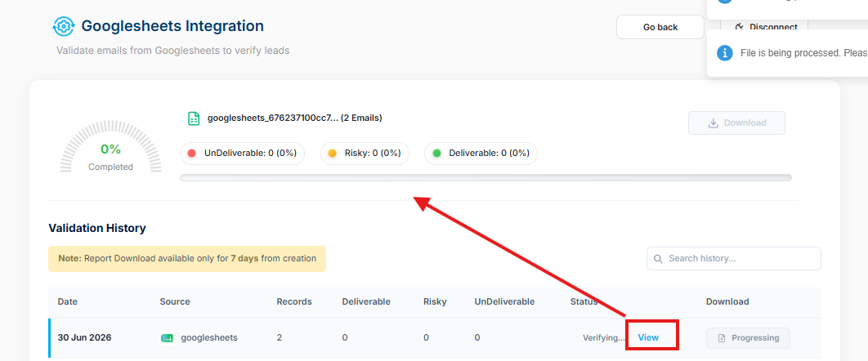This screenshot has width=868, height=361.
Task: Click the 0% Completed gauge
Action: click(x=110, y=148)
